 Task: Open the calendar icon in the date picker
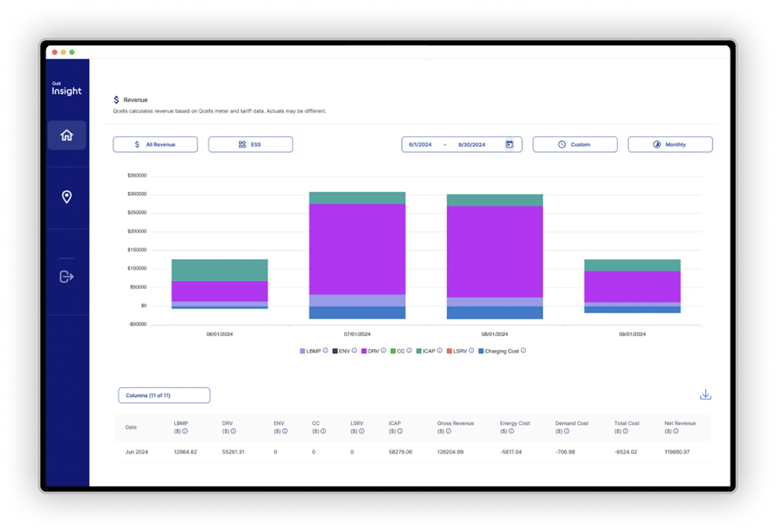click(x=510, y=144)
